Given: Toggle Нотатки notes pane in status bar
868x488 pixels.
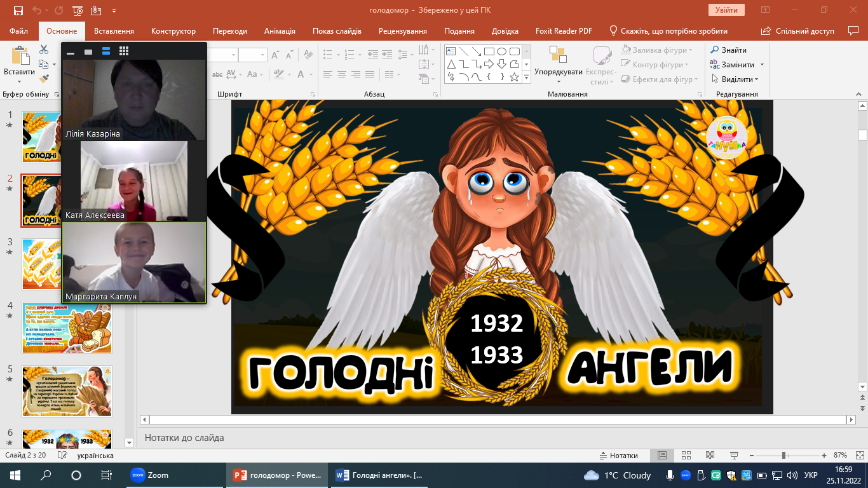Looking at the screenshot, I should pyautogui.click(x=619, y=456).
